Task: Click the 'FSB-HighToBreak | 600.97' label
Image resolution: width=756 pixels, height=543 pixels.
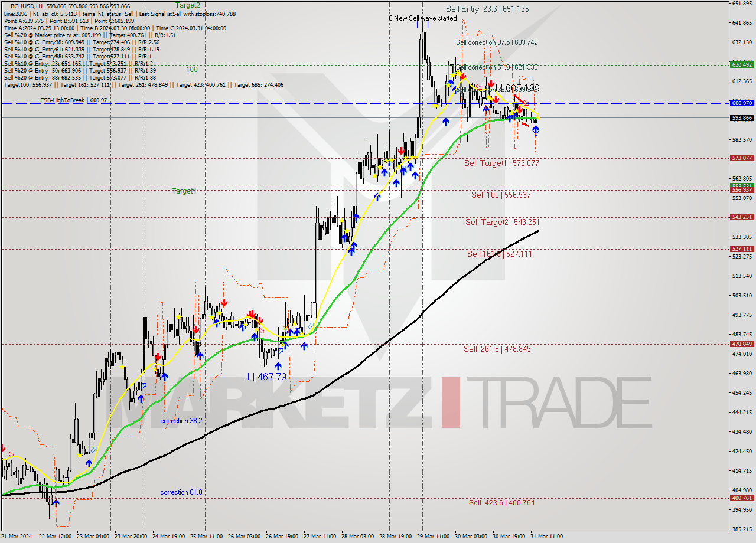Action: [x=73, y=100]
